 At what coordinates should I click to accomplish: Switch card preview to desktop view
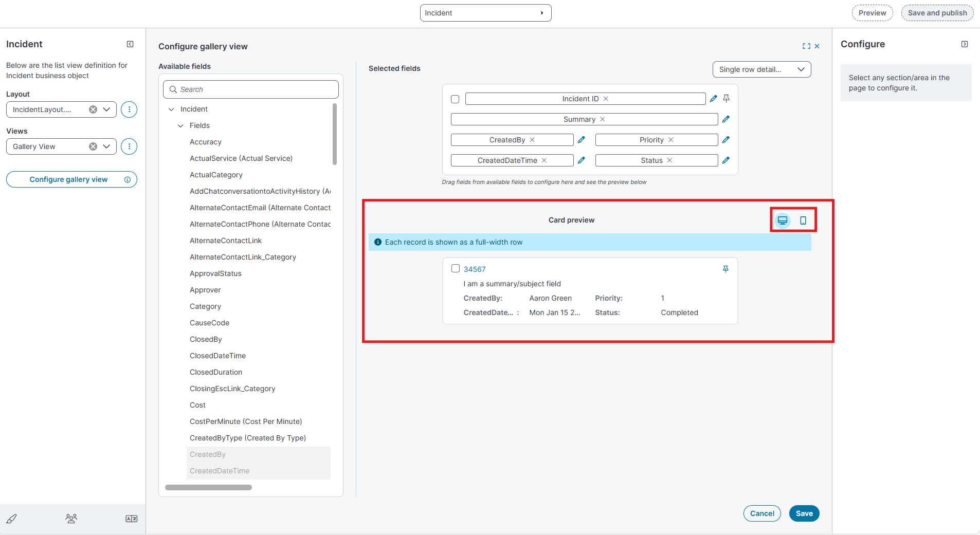click(782, 220)
